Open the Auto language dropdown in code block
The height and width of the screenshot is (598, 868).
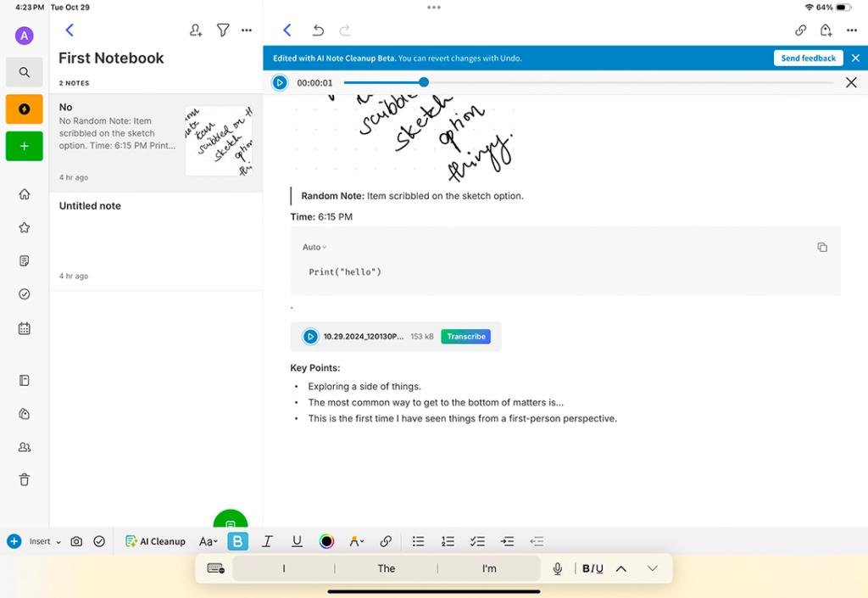314,247
